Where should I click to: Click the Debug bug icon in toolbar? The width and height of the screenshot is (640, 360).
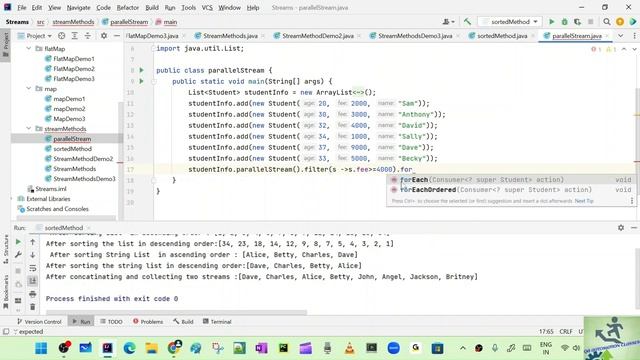pyautogui.click(x=564, y=22)
